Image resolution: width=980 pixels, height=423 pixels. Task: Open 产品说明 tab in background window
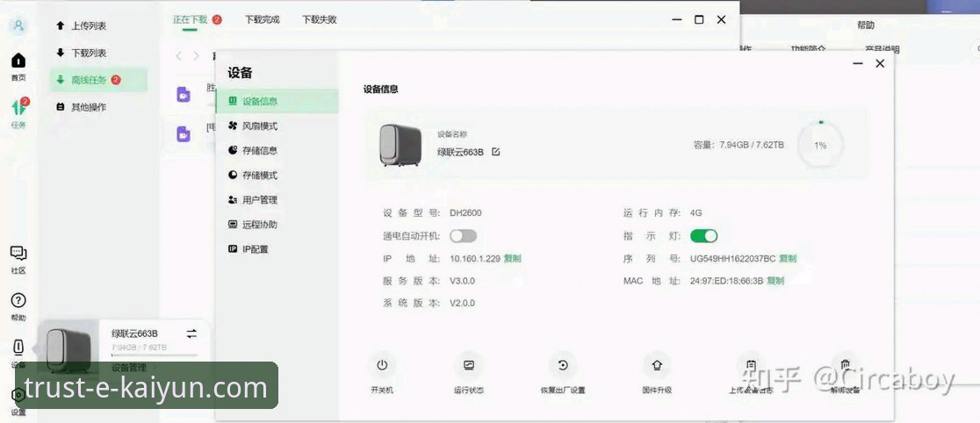click(882, 48)
